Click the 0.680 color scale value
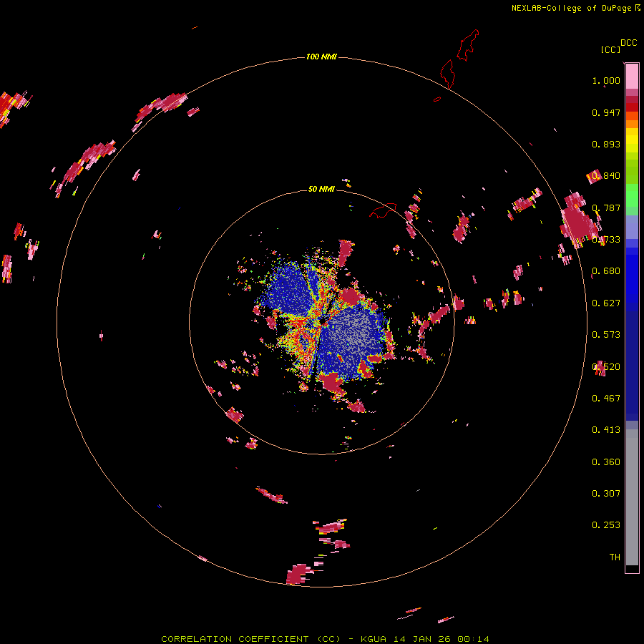This screenshot has height=644, width=644. (x=606, y=271)
